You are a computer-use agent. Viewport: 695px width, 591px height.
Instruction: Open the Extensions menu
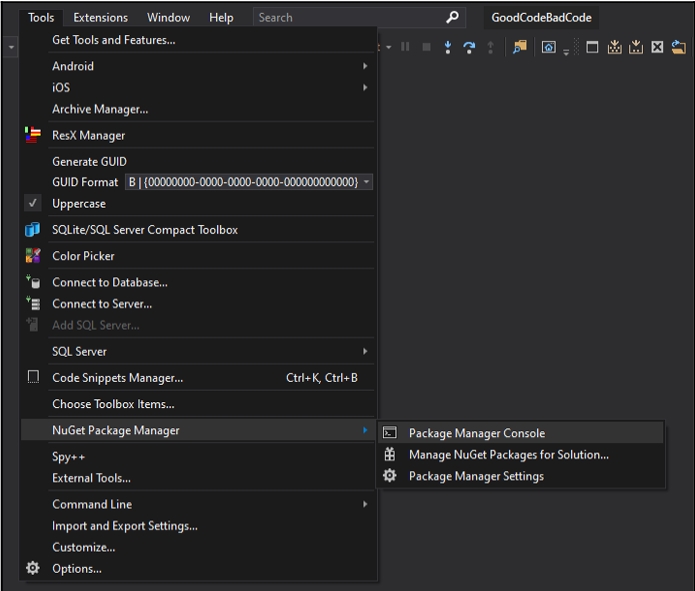point(100,17)
